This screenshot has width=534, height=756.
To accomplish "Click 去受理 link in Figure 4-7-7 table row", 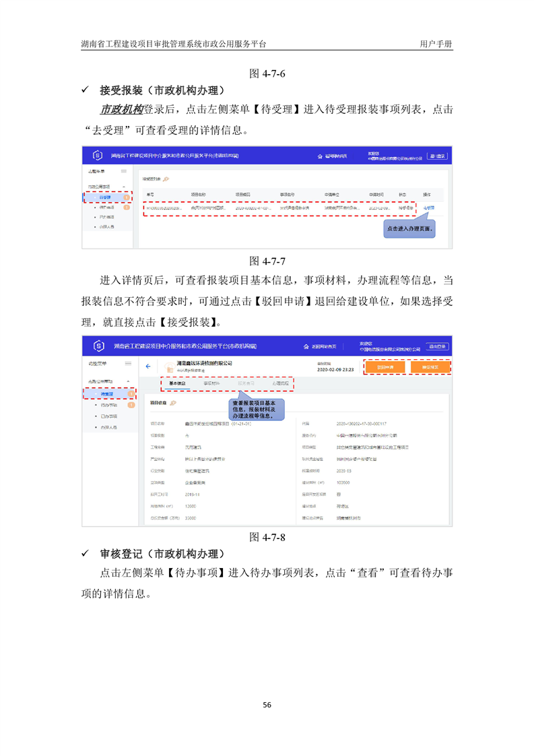I will tap(428, 208).
